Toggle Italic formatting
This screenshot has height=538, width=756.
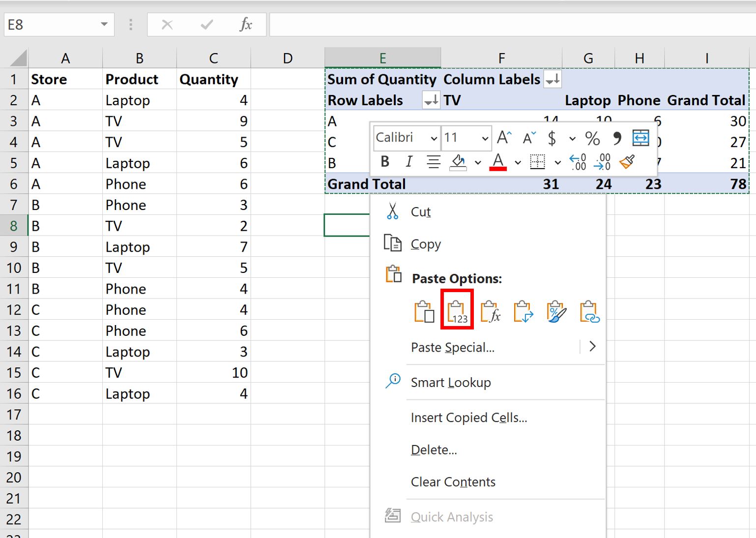point(408,161)
